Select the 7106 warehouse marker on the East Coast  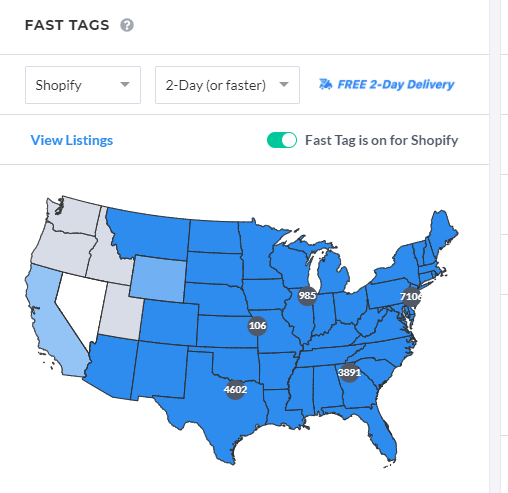point(411,296)
